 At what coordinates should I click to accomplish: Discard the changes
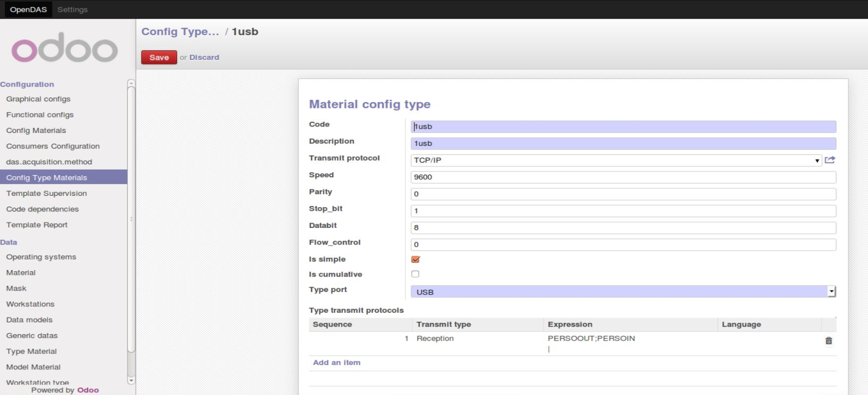204,57
